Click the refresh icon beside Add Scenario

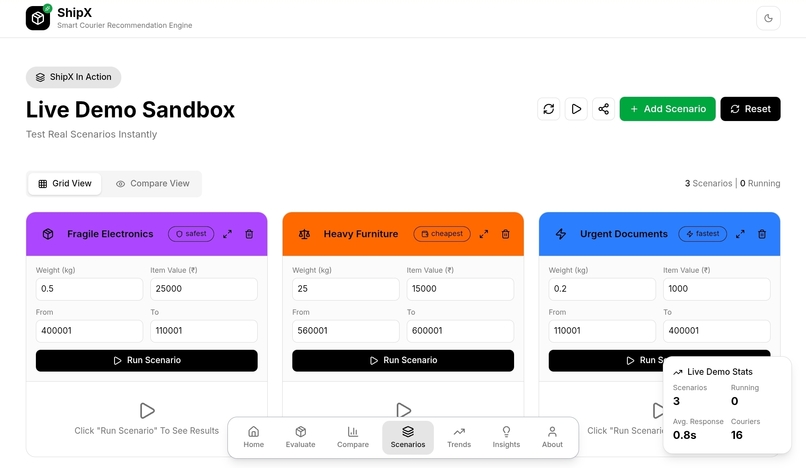pyautogui.click(x=548, y=109)
